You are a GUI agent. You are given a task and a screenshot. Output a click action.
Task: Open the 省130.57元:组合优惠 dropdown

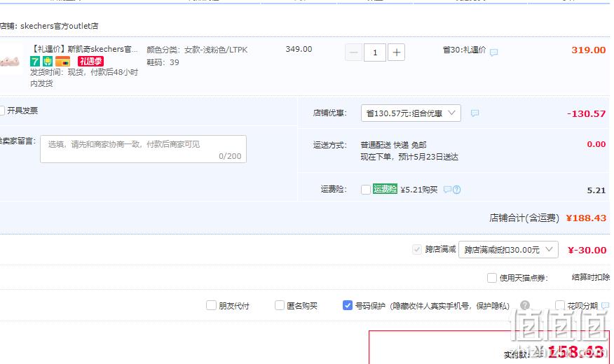[x=411, y=113]
